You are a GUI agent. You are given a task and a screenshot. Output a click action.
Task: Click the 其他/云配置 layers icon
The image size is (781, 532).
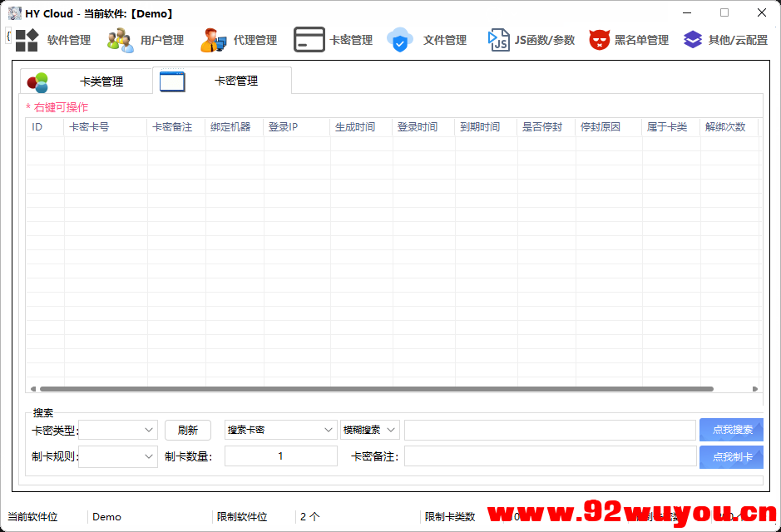pos(693,39)
